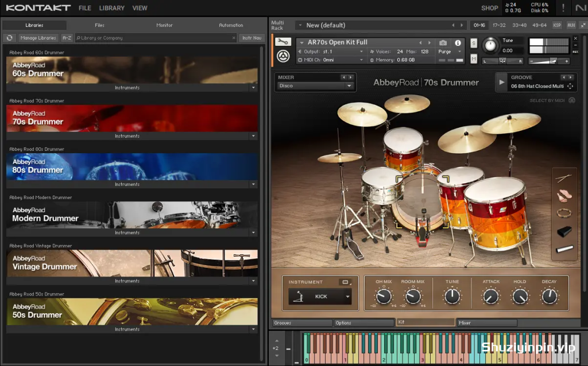588x366 pixels.
Task: Click the DECAY knob
Action: (x=550, y=297)
